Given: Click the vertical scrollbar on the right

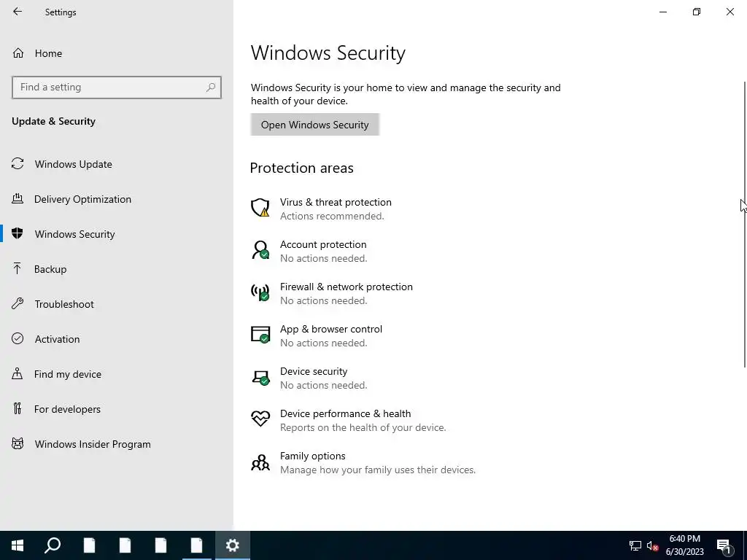Looking at the screenshot, I should click(x=745, y=224).
